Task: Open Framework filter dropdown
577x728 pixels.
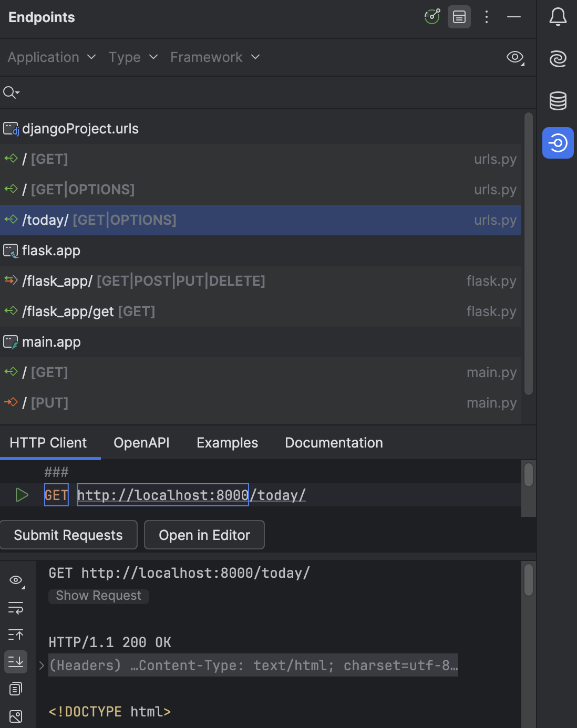Action: [215, 57]
